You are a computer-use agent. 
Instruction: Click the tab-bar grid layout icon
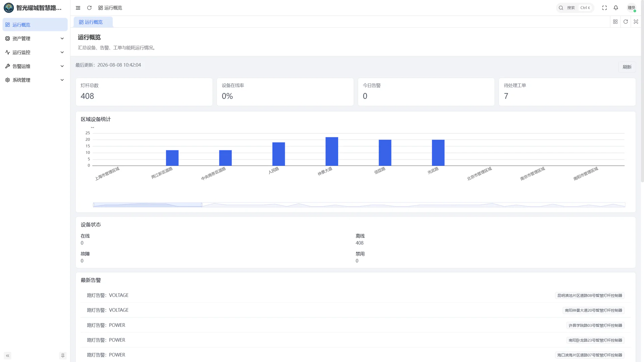point(615,22)
